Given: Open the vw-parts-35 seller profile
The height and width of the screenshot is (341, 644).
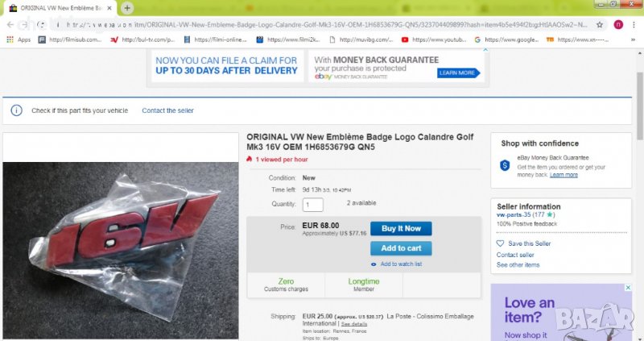Looking at the screenshot, I should point(517,215).
